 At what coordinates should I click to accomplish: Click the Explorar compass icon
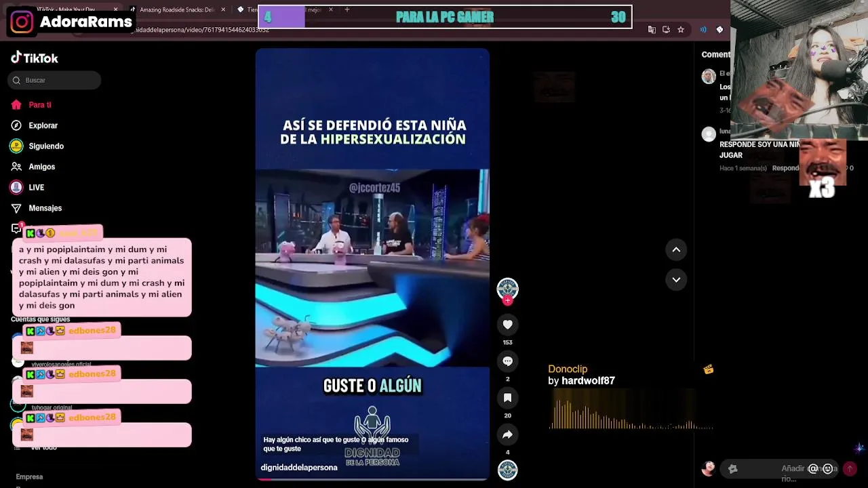tap(16, 125)
